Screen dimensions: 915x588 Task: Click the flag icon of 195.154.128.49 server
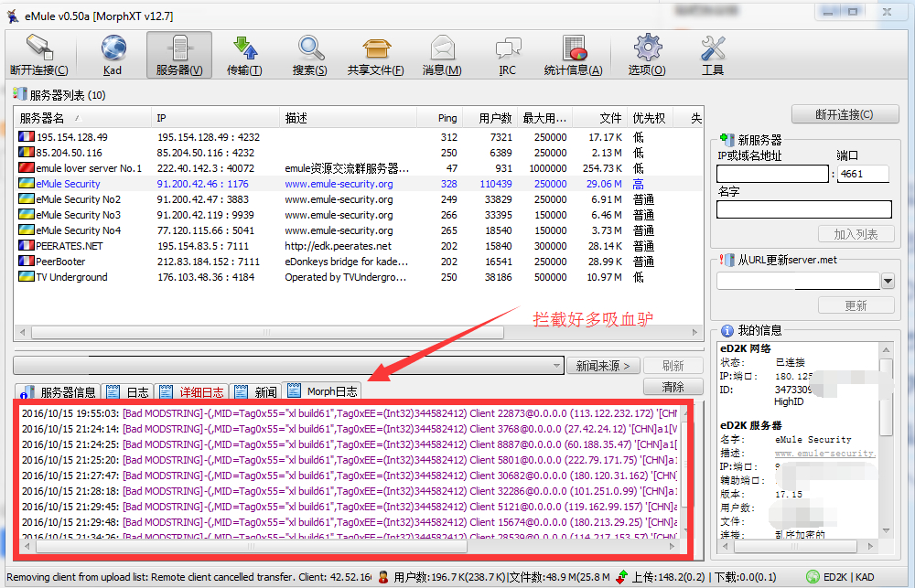pyautogui.click(x=27, y=136)
